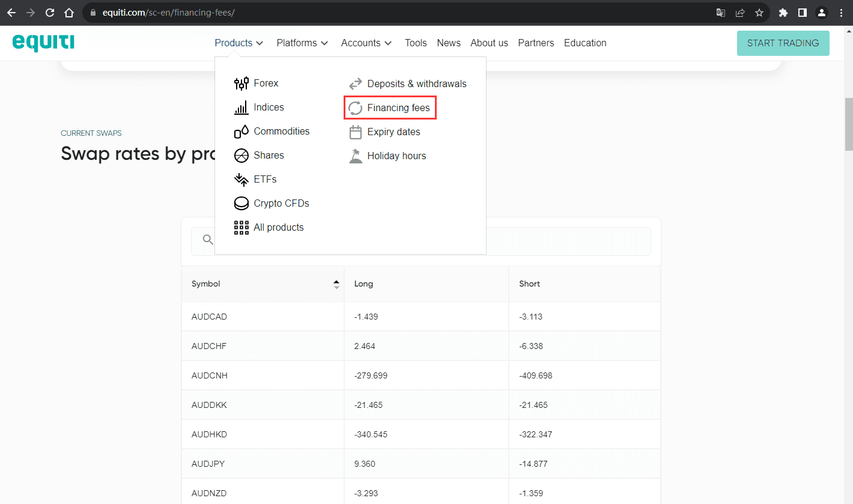Select Forex in Products menu

[x=266, y=83]
